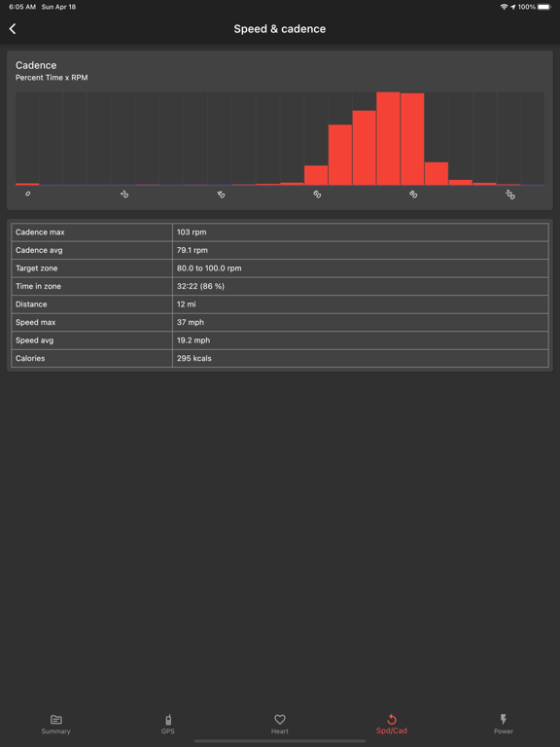Select the Cadence avg 79.1 rpm value
This screenshot has width=560, height=747.
click(192, 250)
